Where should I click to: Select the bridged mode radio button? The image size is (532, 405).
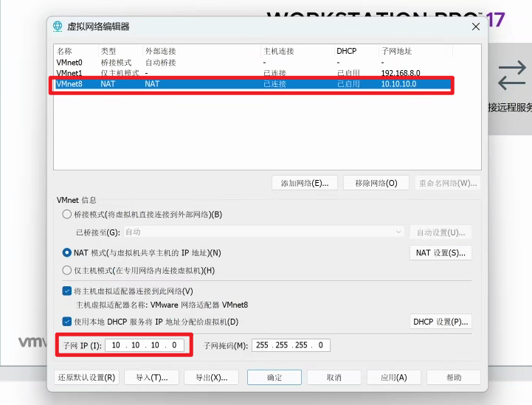point(67,215)
